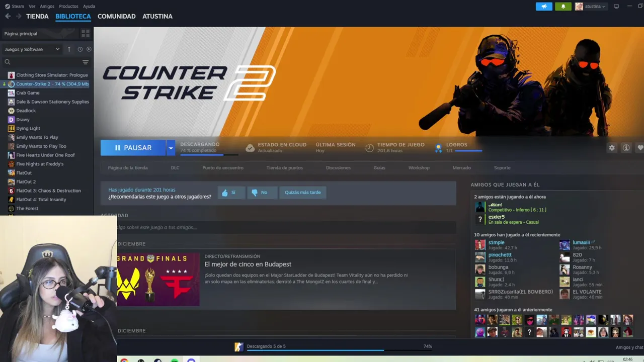Choose Quizás más tarde
644x362 pixels.
click(x=303, y=193)
